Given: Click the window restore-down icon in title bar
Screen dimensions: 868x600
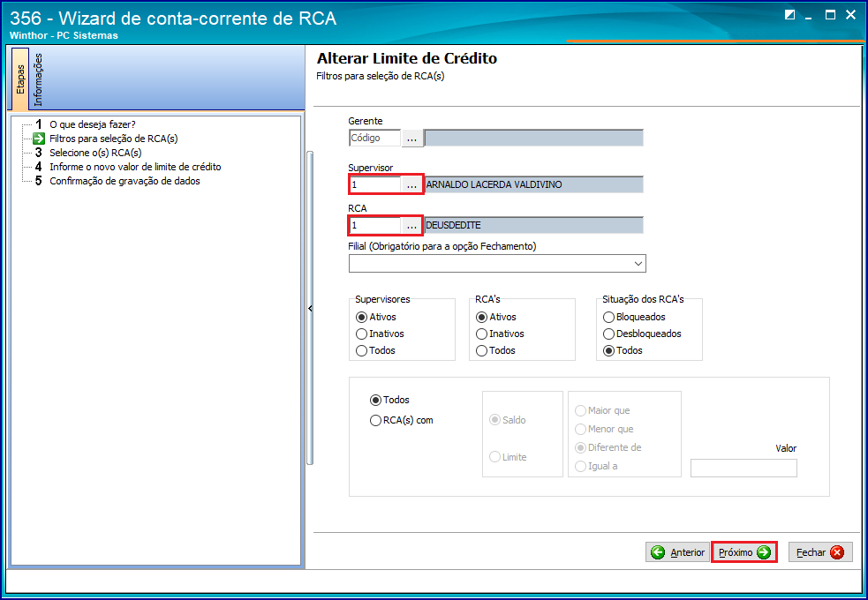Looking at the screenshot, I should click(790, 15).
